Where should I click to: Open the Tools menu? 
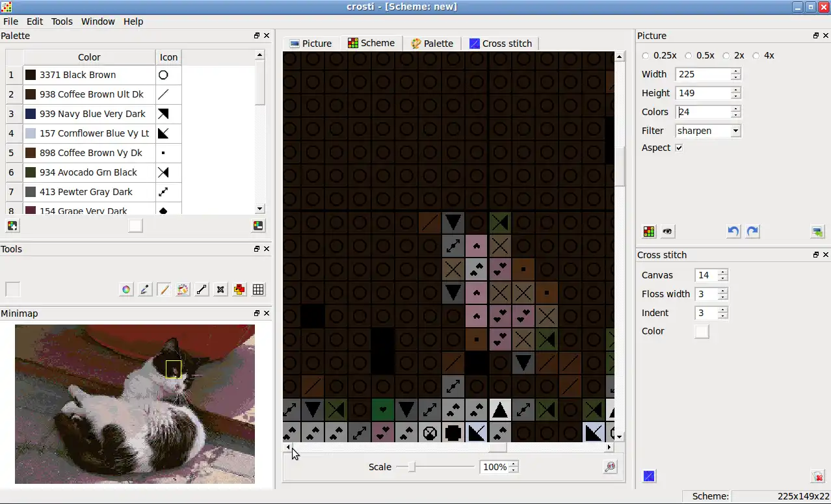click(62, 21)
